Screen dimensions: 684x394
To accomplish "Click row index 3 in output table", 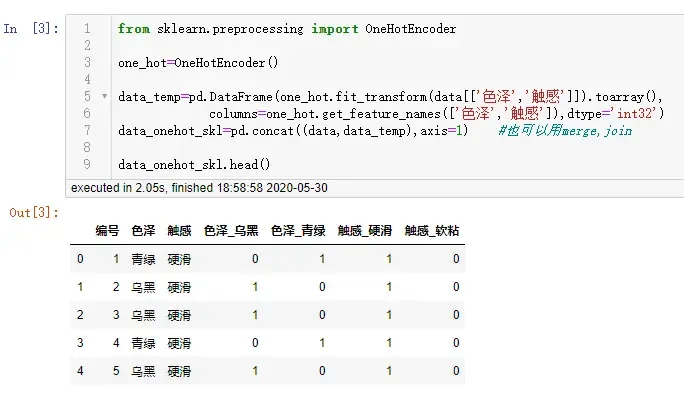I will 80,343.
